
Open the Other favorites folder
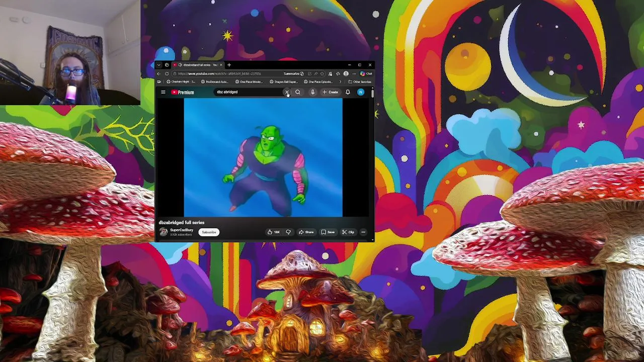360,81
